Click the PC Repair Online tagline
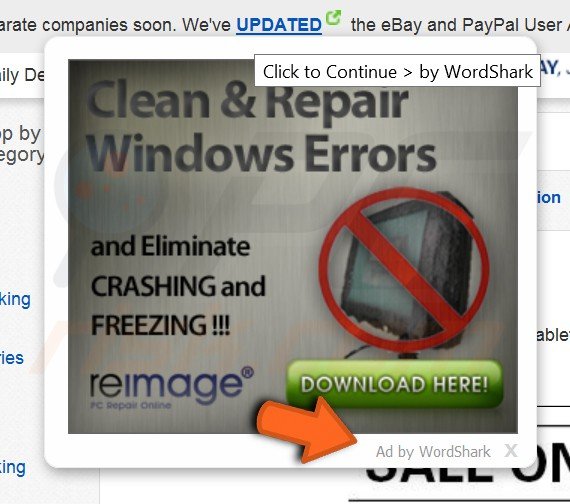This screenshot has width=570, height=504. (x=131, y=405)
